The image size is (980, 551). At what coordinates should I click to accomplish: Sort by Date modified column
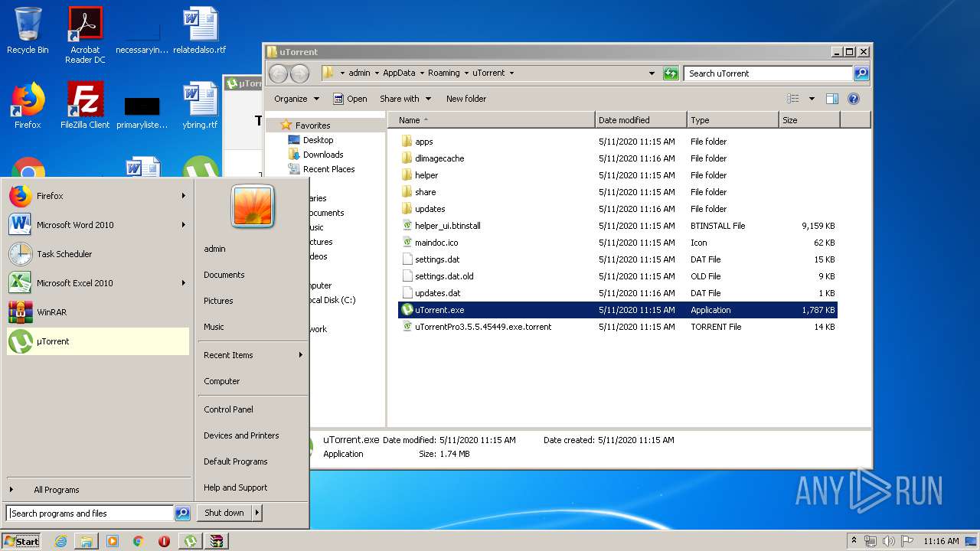pyautogui.click(x=641, y=120)
